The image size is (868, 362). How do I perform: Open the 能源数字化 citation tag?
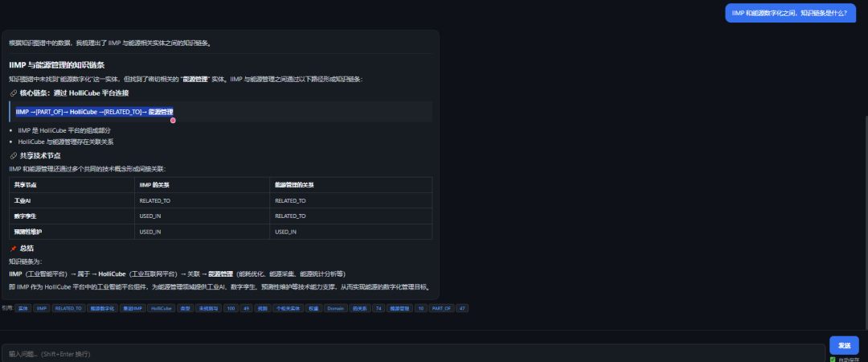pos(102,308)
